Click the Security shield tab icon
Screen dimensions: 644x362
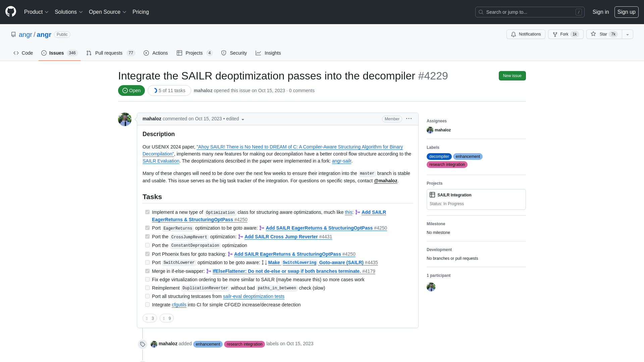(224, 53)
